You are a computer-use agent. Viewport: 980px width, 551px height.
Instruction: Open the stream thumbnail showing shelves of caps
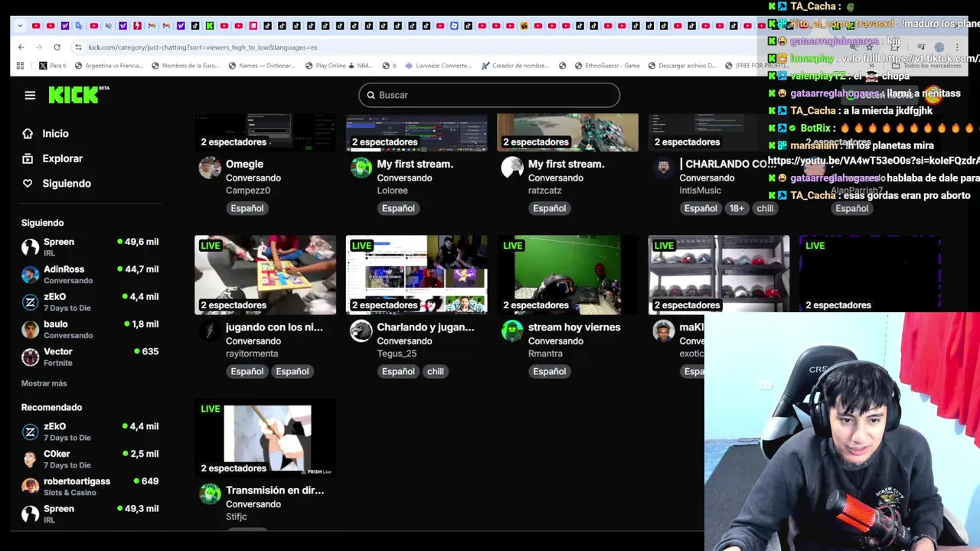pyautogui.click(x=719, y=275)
